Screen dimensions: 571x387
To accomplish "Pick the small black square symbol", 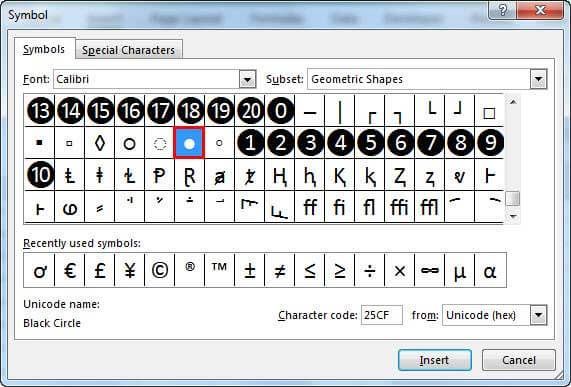I will click(40, 143).
